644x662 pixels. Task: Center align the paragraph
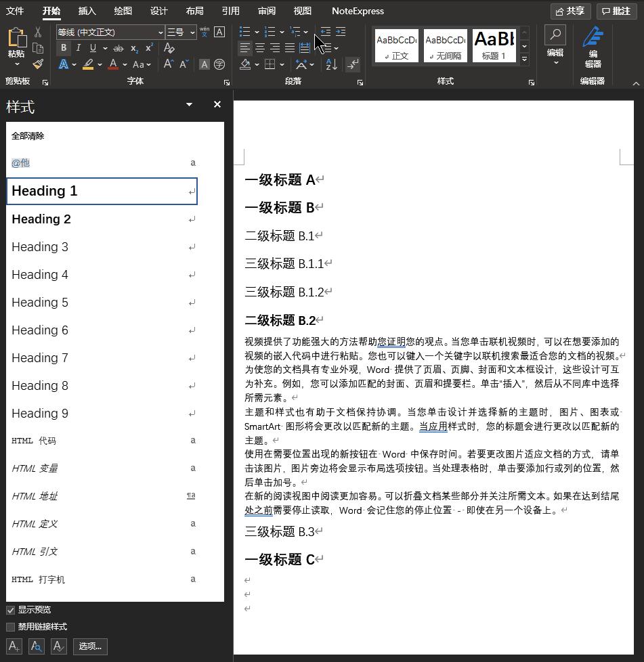coord(260,48)
